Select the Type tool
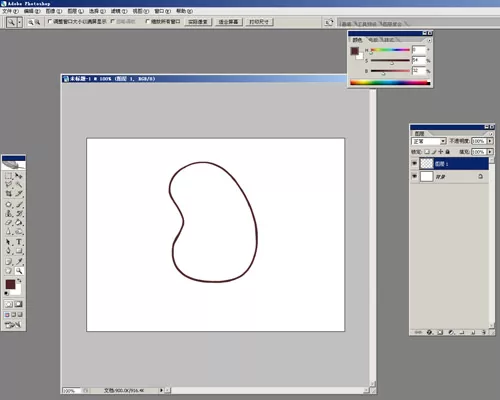The width and height of the screenshot is (500, 400). [19, 242]
